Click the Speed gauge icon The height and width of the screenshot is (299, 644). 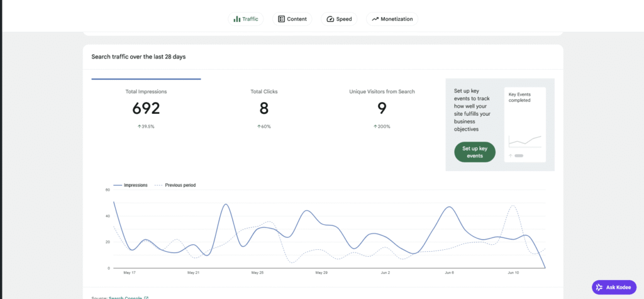click(330, 19)
